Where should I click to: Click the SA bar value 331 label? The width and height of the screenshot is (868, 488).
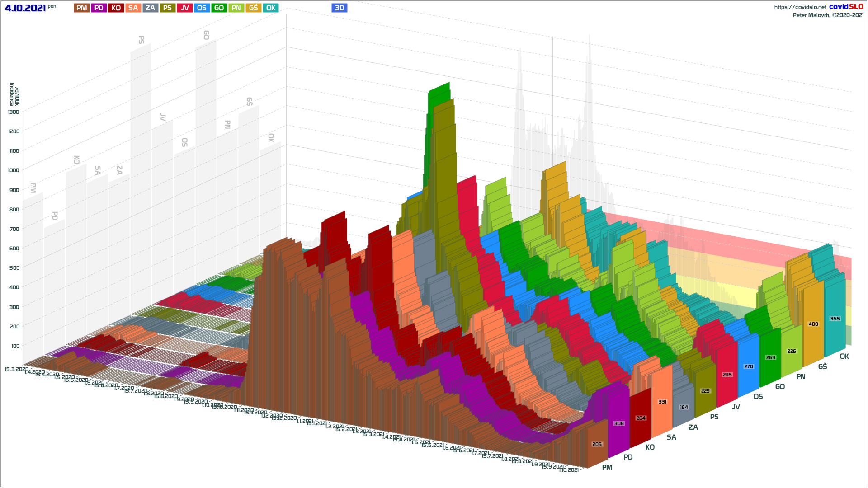coord(662,402)
